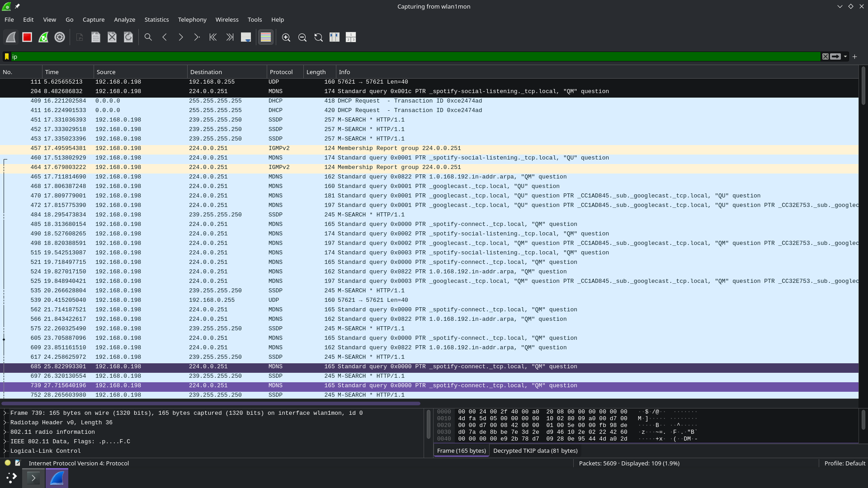Open capture options gear icon
This screenshot has height=488, width=868.
tap(60, 38)
